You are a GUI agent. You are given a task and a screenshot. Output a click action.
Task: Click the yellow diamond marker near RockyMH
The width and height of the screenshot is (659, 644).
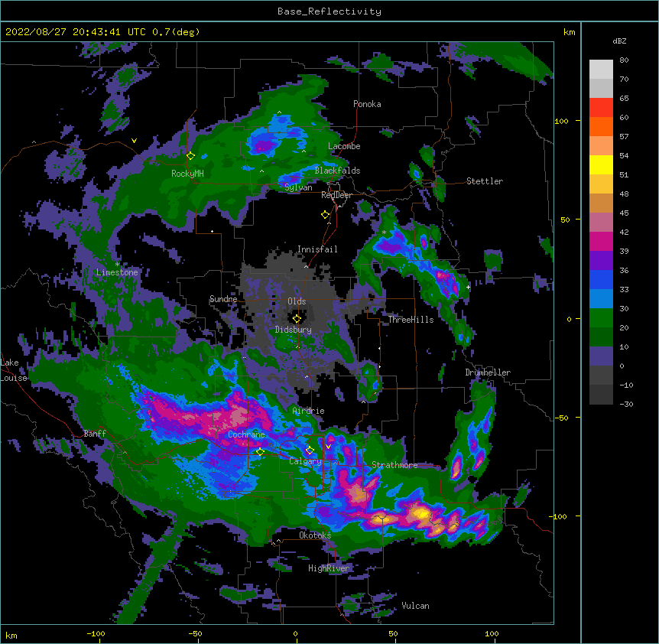tap(191, 155)
